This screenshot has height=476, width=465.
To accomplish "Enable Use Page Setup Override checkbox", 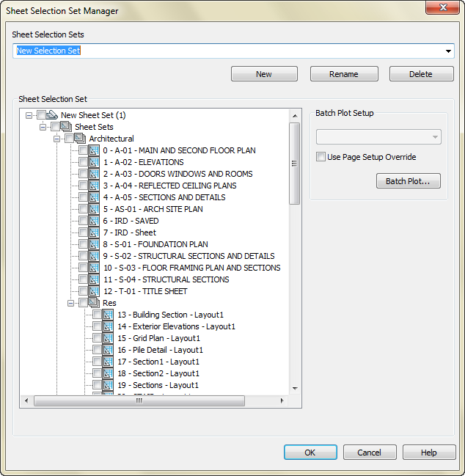I will tap(321, 157).
